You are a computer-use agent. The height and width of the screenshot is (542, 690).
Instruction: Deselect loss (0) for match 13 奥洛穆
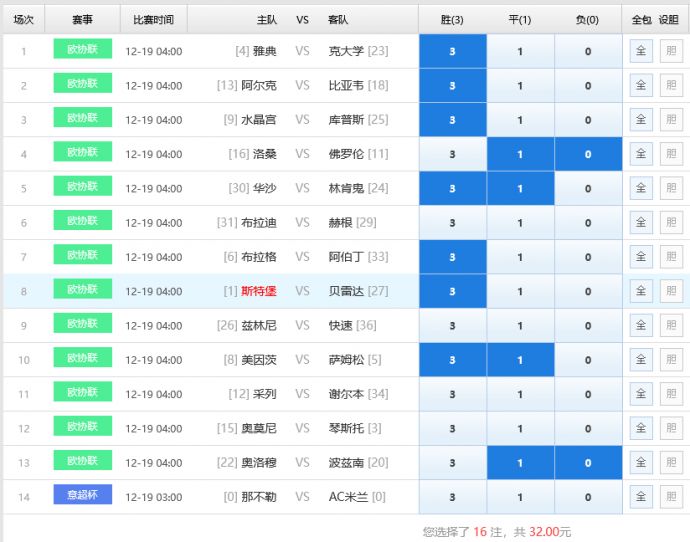tap(588, 463)
